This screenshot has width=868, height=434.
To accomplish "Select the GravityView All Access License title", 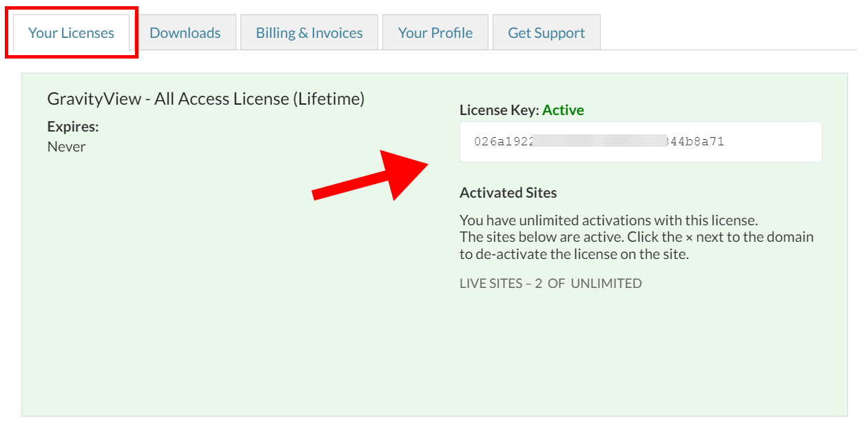I will tap(206, 99).
